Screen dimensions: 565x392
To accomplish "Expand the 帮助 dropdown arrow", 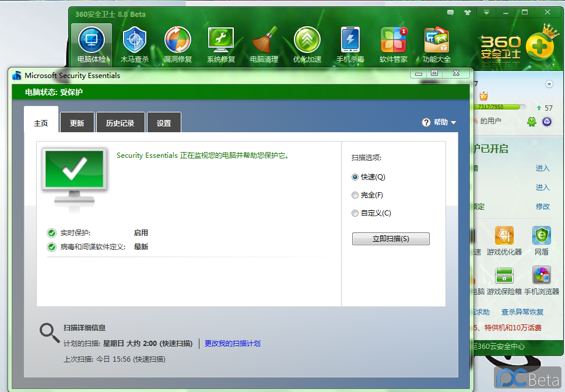I will click(x=454, y=123).
